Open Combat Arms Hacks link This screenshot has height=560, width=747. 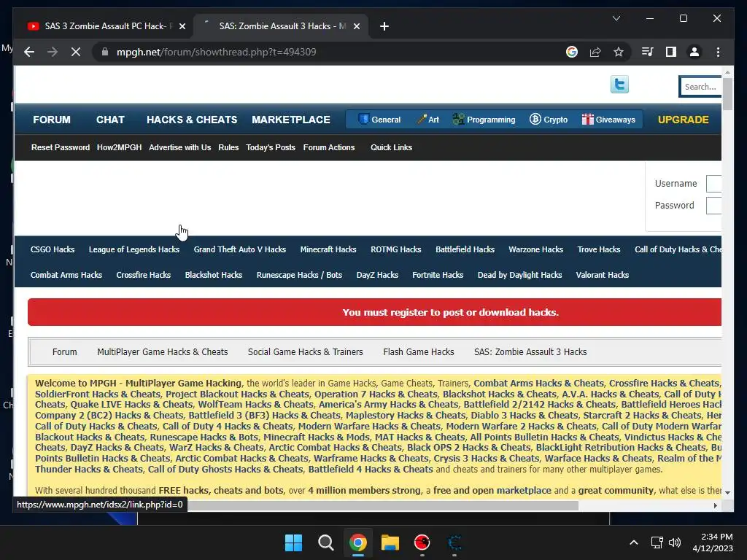tap(66, 275)
